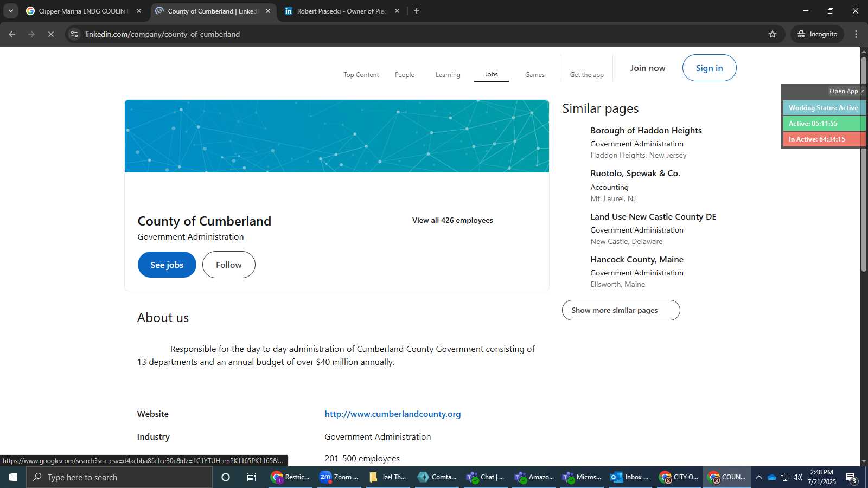
Task: Open network tray icon
Action: coord(785,477)
